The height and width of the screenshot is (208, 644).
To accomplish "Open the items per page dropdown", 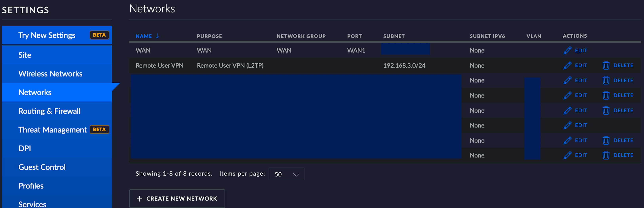I will 286,174.
